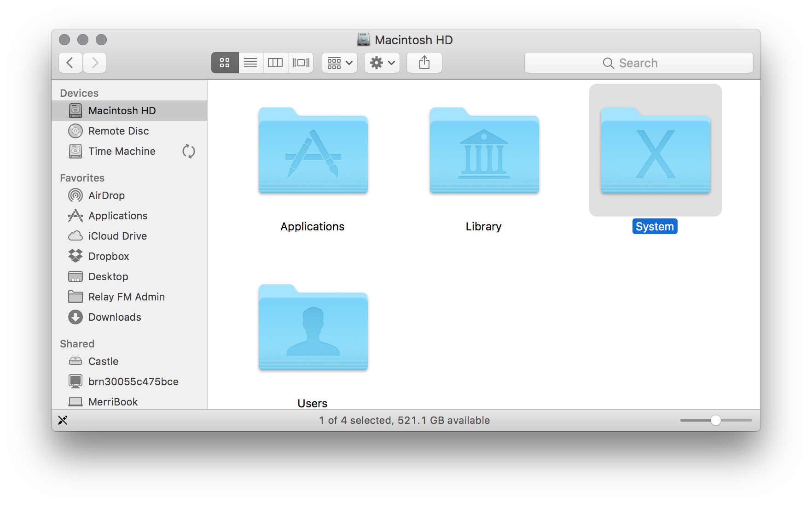
Task: Click into the Search field
Action: point(638,63)
